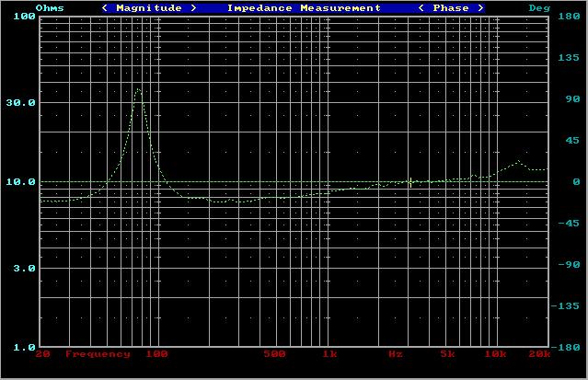Image resolution: width=588 pixels, height=380 pixels.
Task: Click the 3.0 ohms axis value
Action: (x=24, y=269)
